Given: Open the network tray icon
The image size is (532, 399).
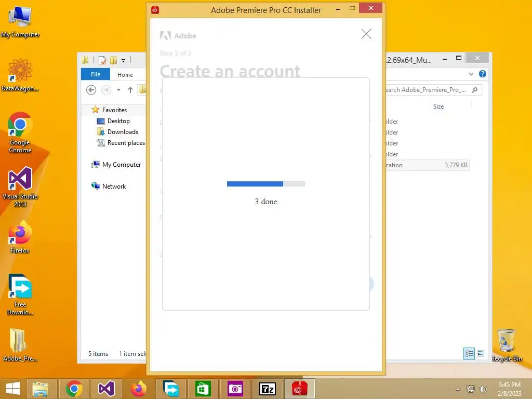Looking at the screenshot, I should 471,389.
